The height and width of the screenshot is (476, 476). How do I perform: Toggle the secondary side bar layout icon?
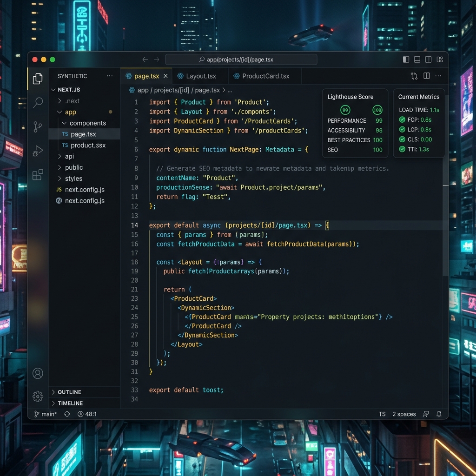(428, 59)
